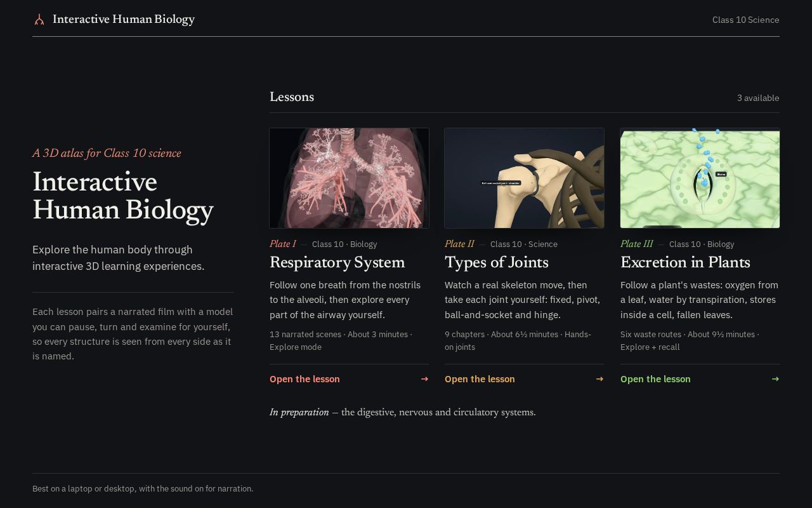Click the Excretion in Plants card title

(685, 263)
